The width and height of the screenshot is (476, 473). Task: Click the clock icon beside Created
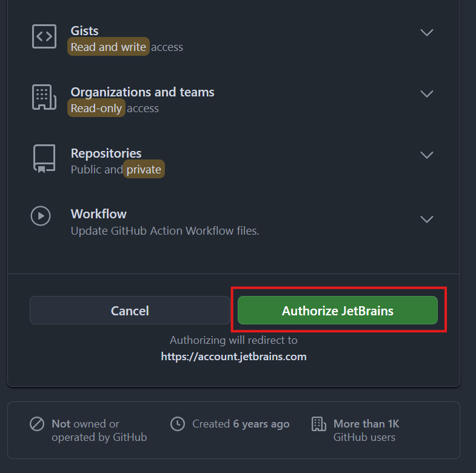coord(178,424)
